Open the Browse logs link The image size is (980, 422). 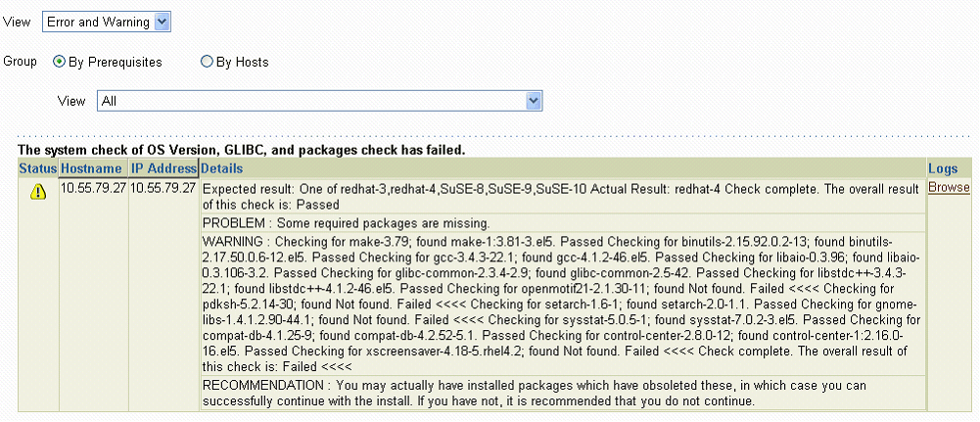coord(949,188)
